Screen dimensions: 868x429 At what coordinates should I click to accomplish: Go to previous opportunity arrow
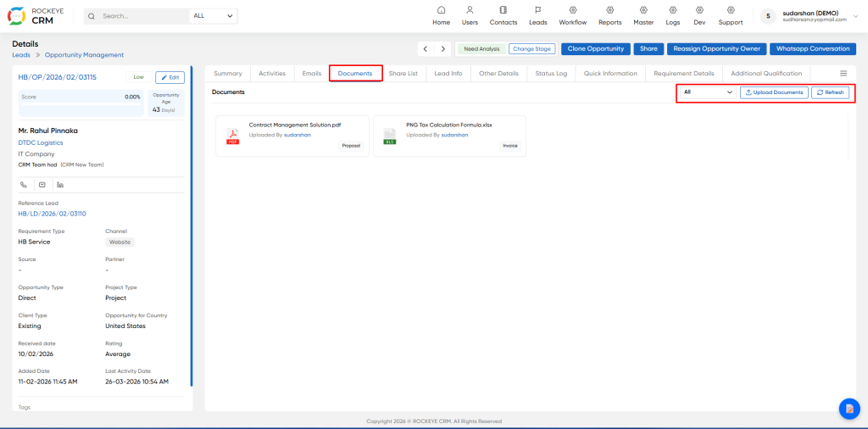(x=426, y=48)
